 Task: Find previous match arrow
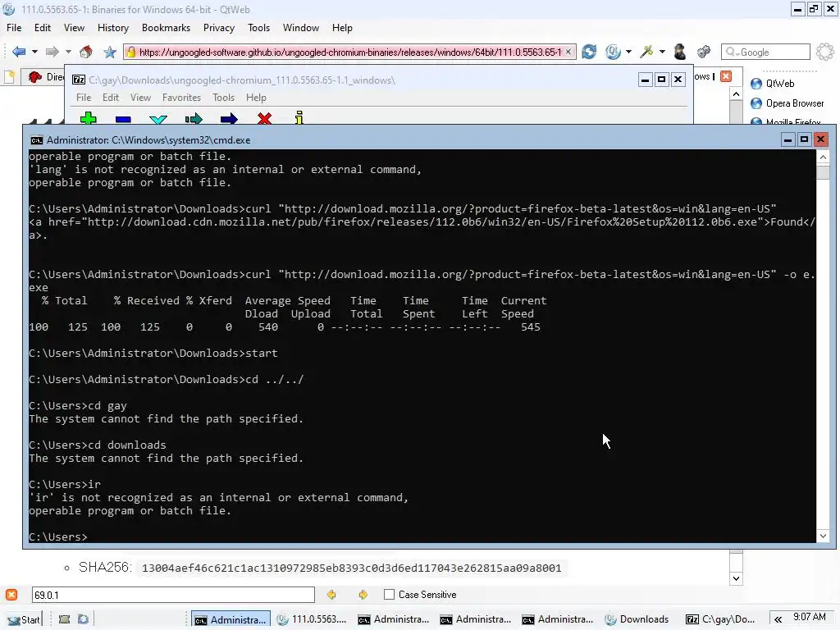click(x=331, y=595)
